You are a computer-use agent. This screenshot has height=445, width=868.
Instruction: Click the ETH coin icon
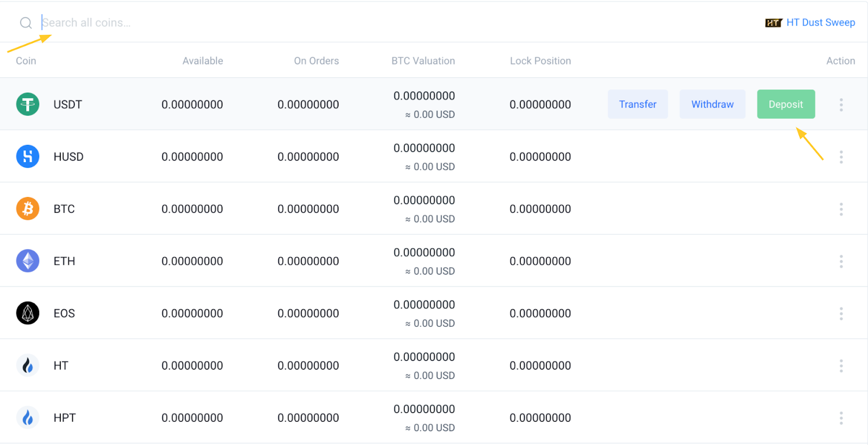(x=28, y=261)
